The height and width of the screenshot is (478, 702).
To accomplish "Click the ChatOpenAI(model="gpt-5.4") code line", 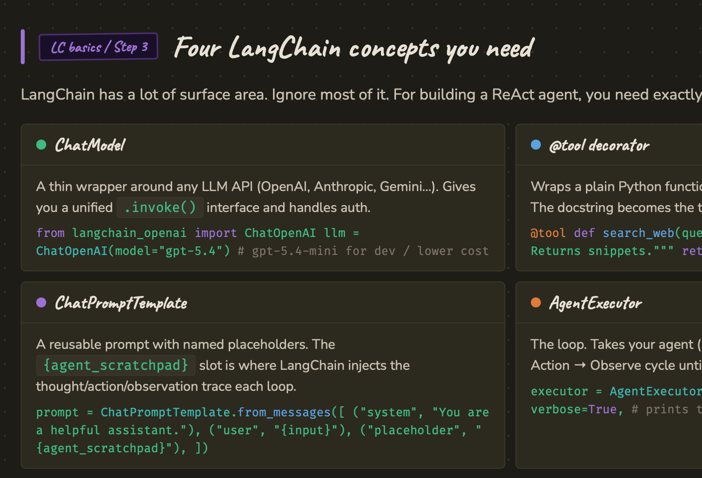I will (262, 251).
